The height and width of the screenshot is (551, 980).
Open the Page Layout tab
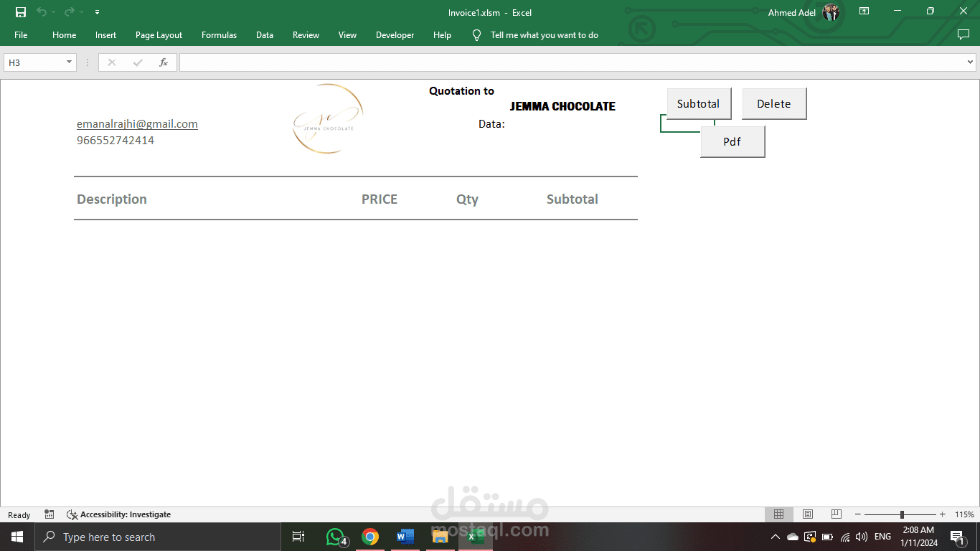(159, 35)
